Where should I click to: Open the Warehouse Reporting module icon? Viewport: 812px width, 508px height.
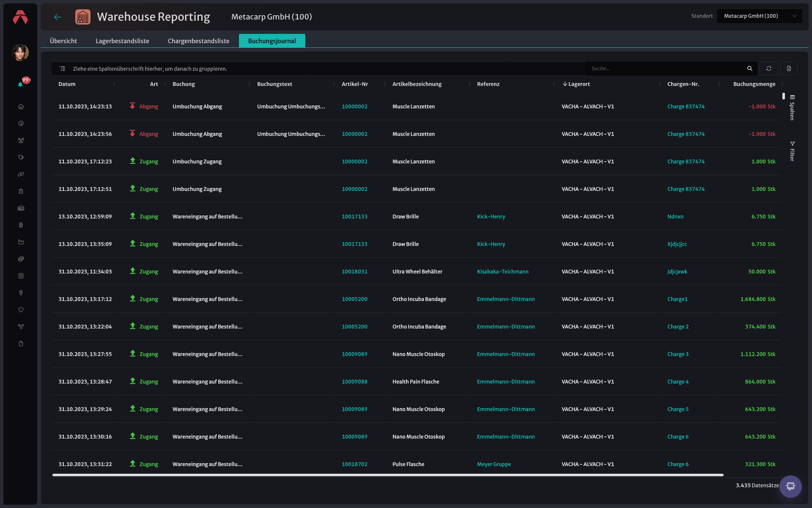coord(83,17)
